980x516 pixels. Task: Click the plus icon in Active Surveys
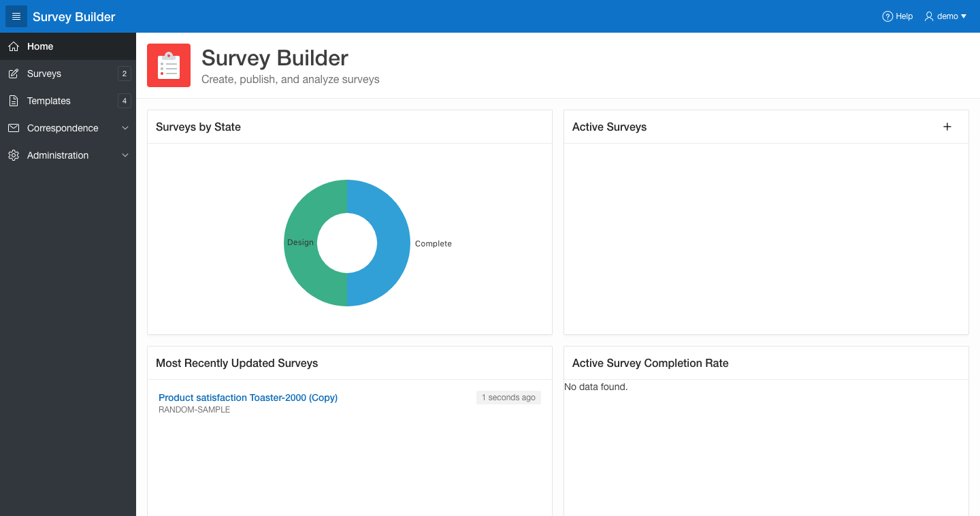point(947,127)
